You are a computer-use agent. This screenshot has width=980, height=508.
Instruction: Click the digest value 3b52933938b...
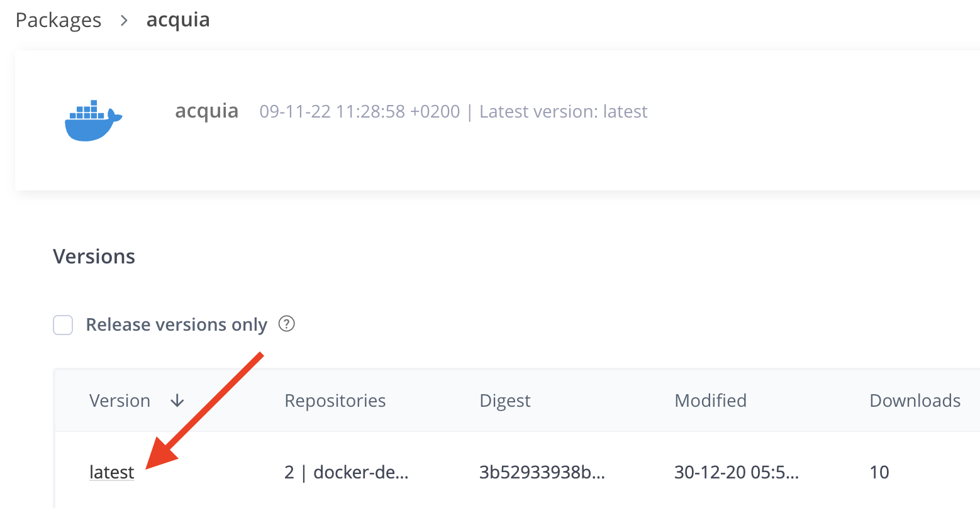point(542,472)
